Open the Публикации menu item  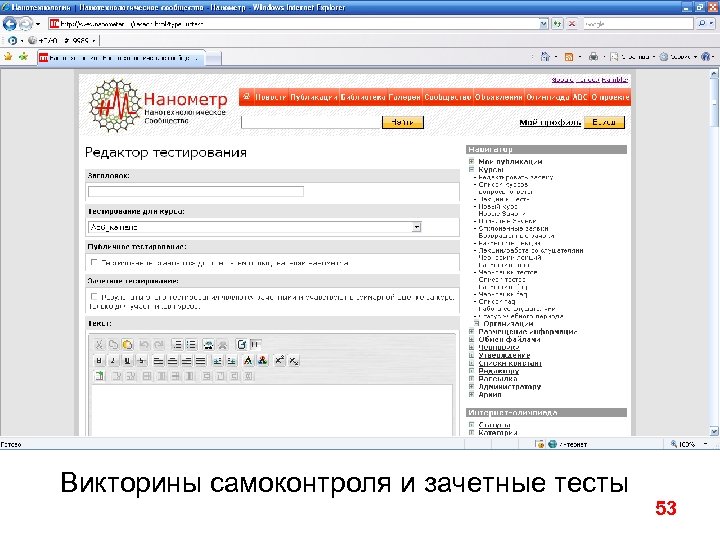click(x=314, y=97)
